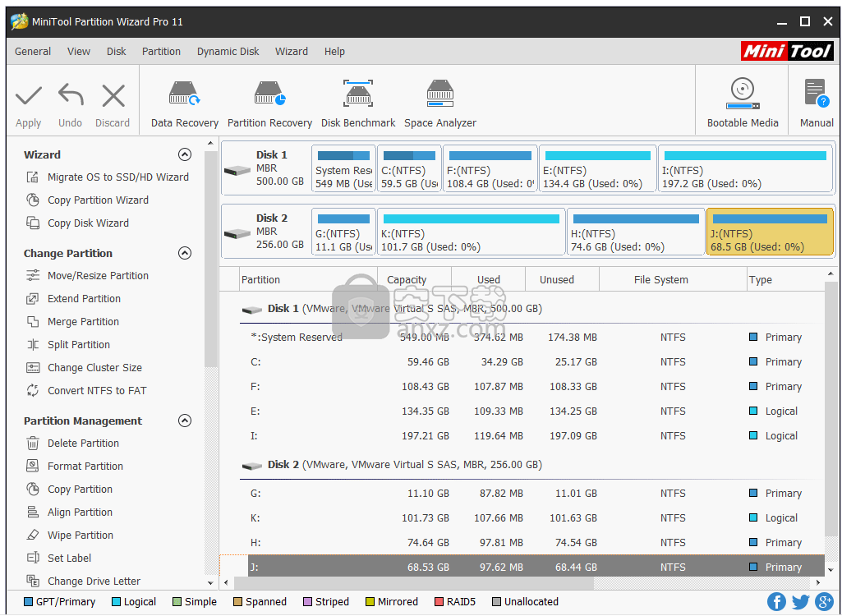Select the G:(NTFS) block in Disk 2 map
Screen dimensions: 842x616
point(343,232)
